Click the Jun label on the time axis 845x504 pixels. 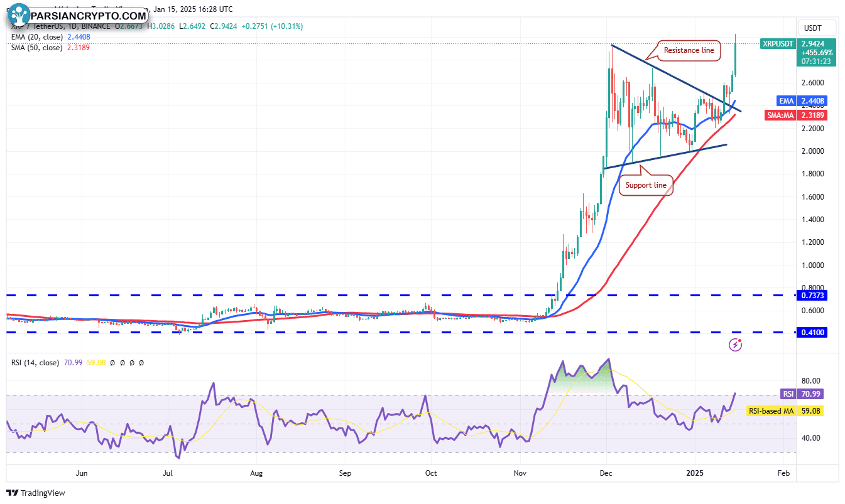click(x=81, y=472)
